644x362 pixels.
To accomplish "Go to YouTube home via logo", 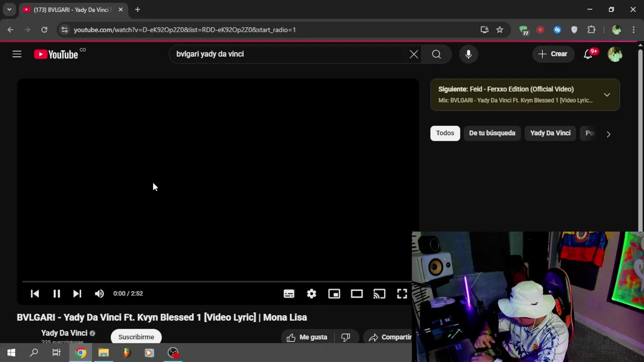I will (x=56, y=54).
